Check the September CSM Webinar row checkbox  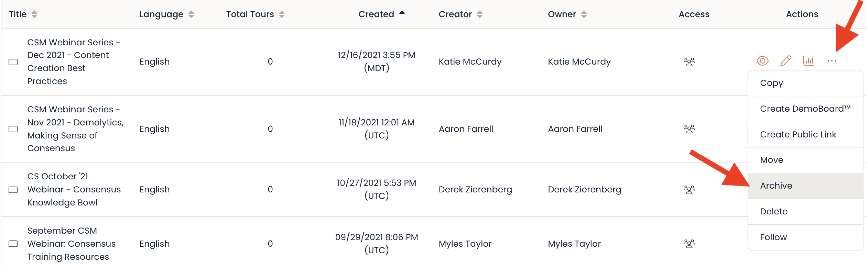[13, 244]
